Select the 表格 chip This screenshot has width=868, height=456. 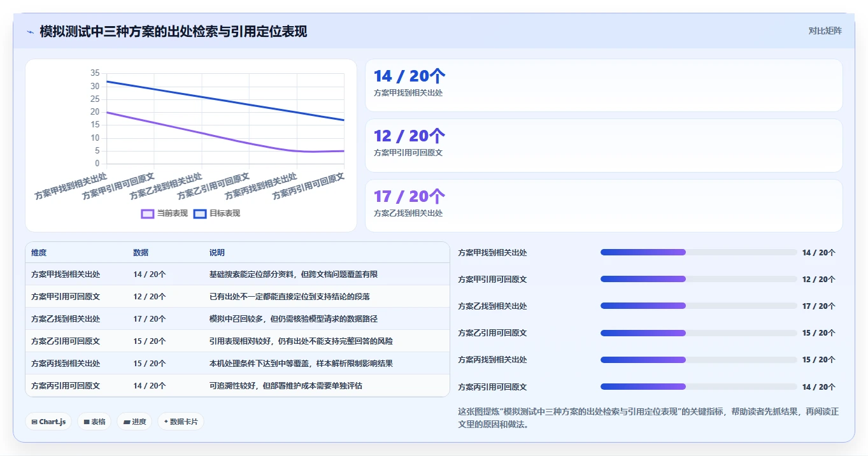(94, 422)
